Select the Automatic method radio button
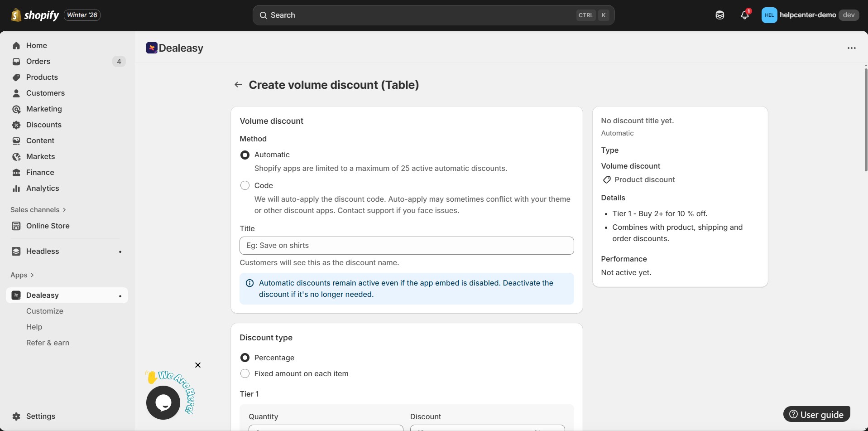Image resolution: width=868 pixels, height=431 pixels. point(245,155)
